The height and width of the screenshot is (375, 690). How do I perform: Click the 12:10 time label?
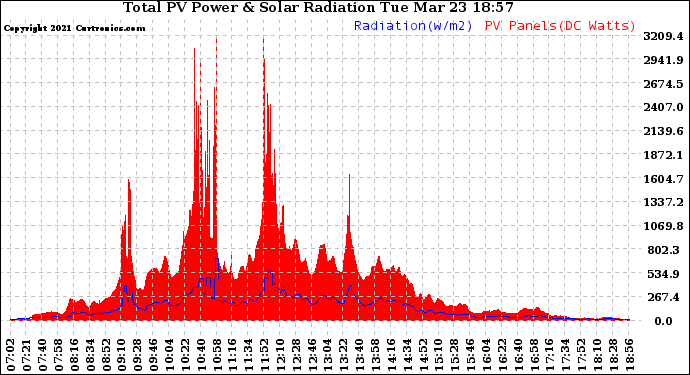pyautogui.click(x=281, y=355)
